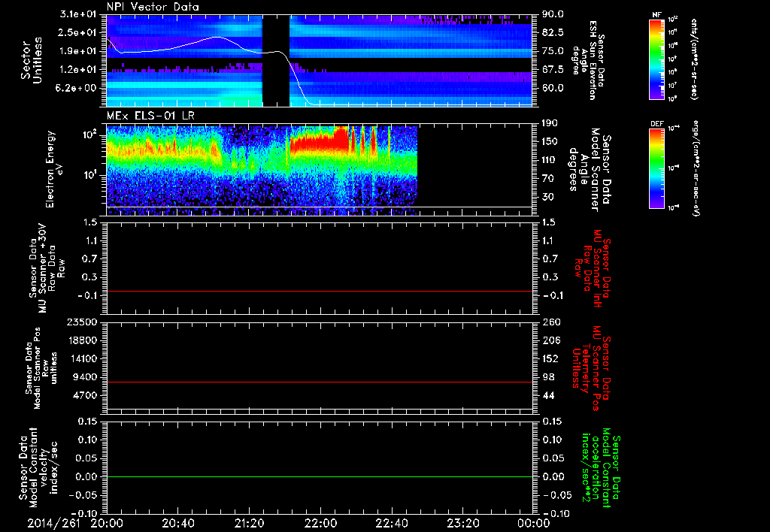The image size is (770, 532).
Task: Click the "1.2e+01" Sector axis tick
Action: [x=78, y=70]
